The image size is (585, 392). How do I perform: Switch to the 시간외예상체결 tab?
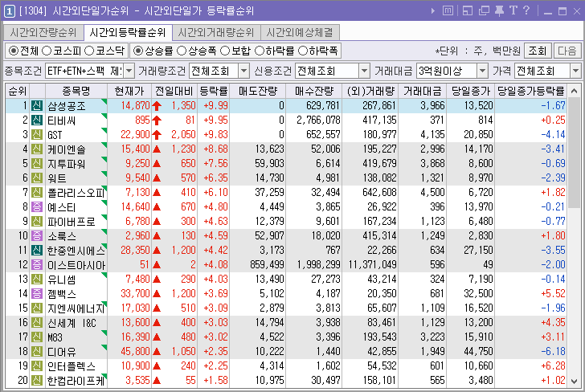click(300, 33)
